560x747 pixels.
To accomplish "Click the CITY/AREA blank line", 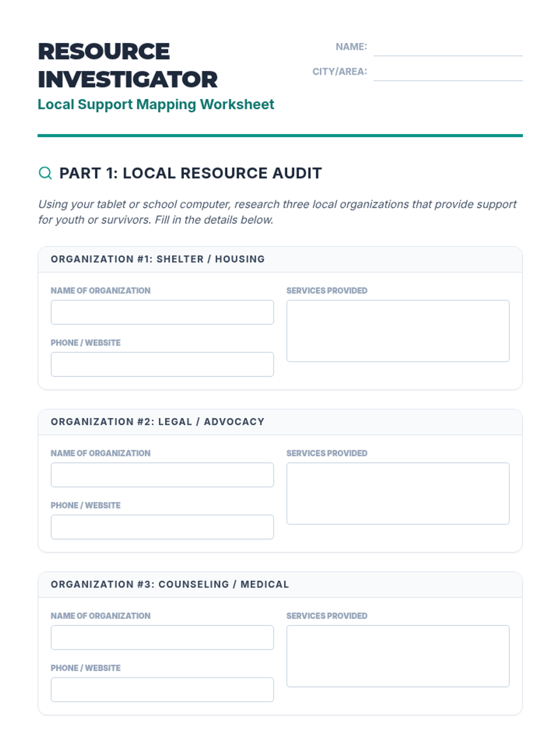I will point(448,73).
